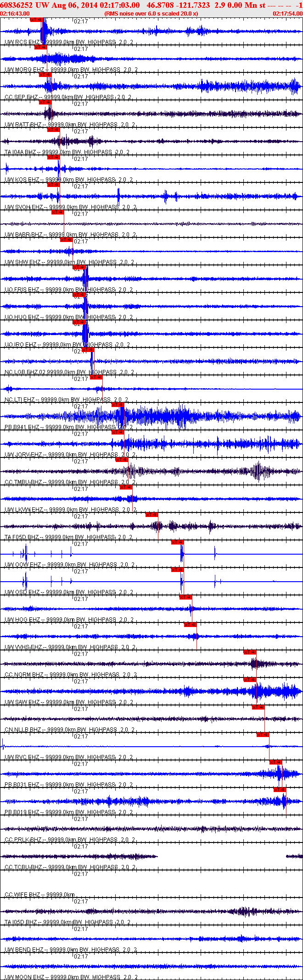Click the red pick marker on UW SHW trace
This screenshot has height=980, width=303.
pos(67,239)
